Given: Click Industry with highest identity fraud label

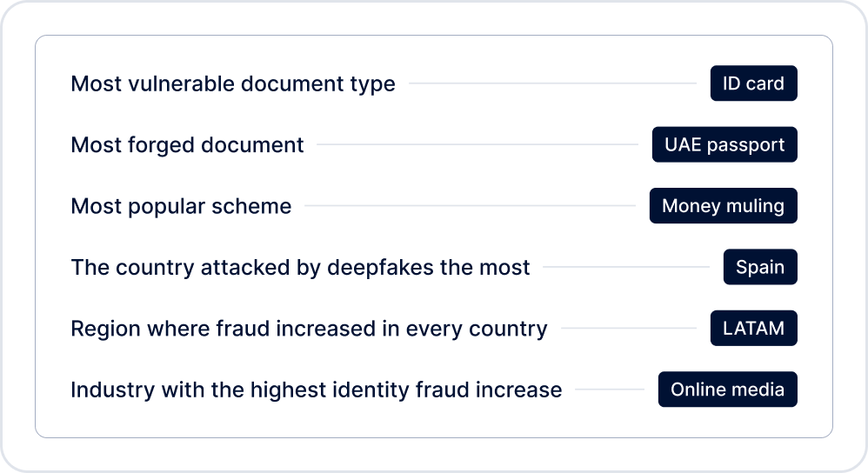Looking at the screenshot, I should pyautogui.click(x=316, y=390).
